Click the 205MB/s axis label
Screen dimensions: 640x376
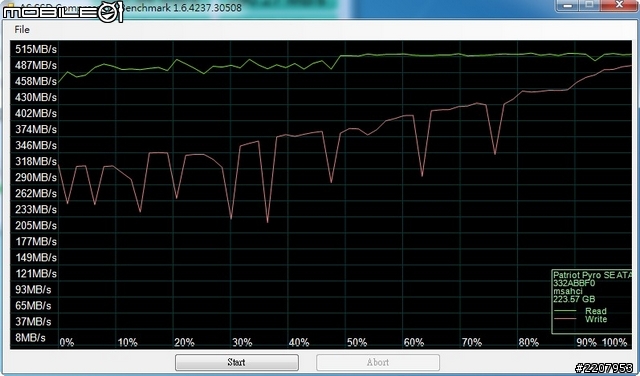[36, 225]
